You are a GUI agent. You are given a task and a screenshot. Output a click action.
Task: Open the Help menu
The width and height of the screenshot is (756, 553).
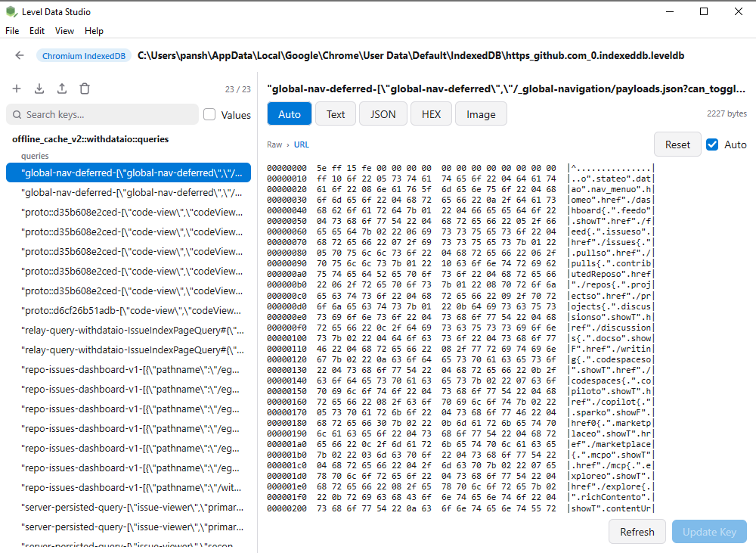point(94,31)
